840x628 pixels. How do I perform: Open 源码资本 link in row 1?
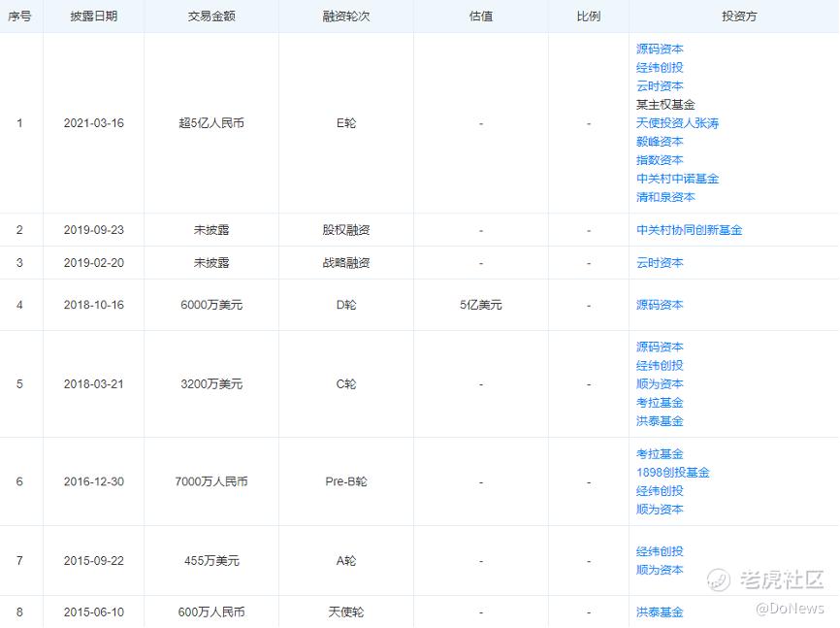click(660, 49)
